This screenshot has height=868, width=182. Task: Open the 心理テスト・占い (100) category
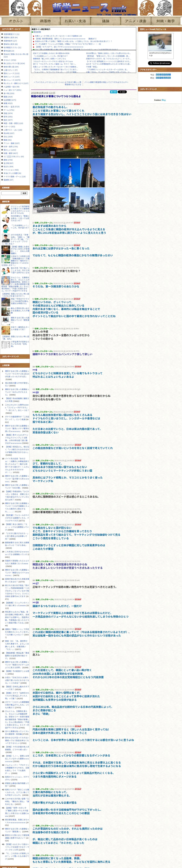click(x=13, y=130)
